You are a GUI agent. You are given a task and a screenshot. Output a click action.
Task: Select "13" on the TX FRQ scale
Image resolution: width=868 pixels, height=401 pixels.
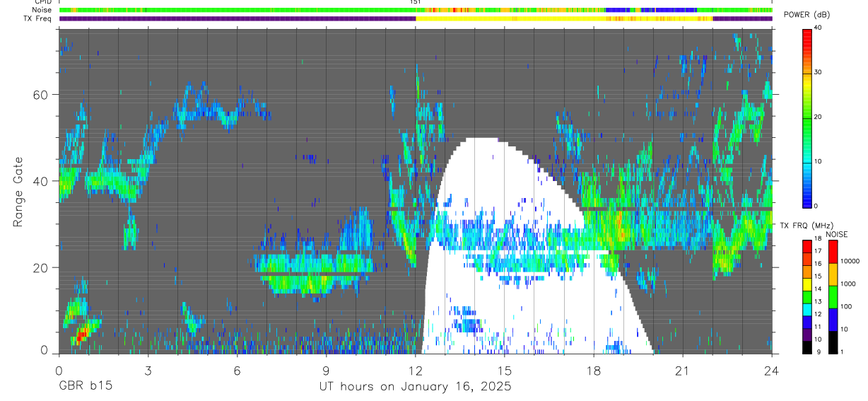818,301
